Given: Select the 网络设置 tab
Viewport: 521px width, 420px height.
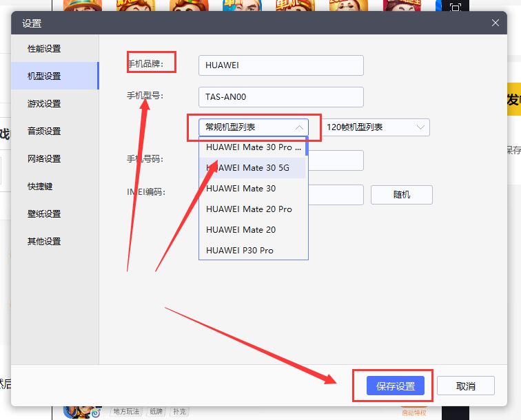Looking at the screenshot, I should pyautogui.click(x=44, y=158).
